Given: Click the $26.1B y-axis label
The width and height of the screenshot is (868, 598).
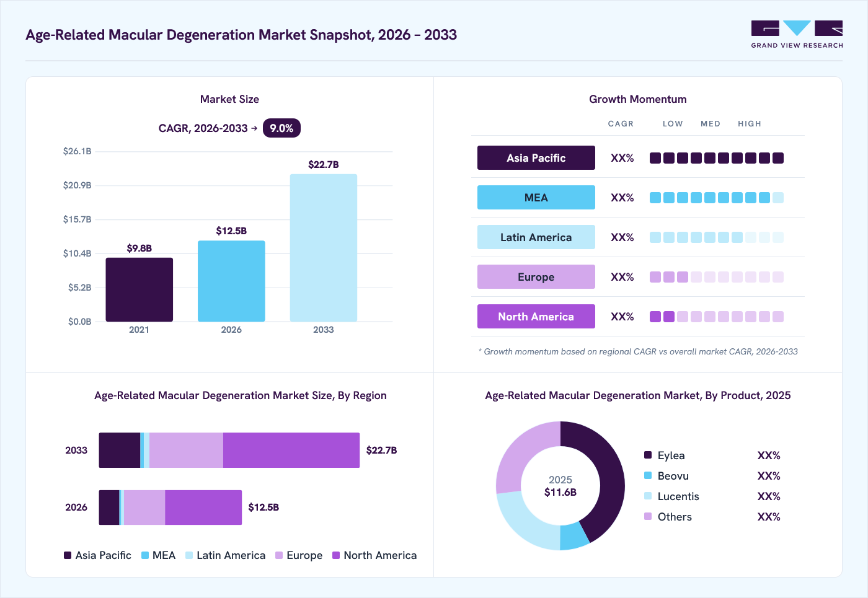Looking at the screenshot, I should (x=77, y=151).
